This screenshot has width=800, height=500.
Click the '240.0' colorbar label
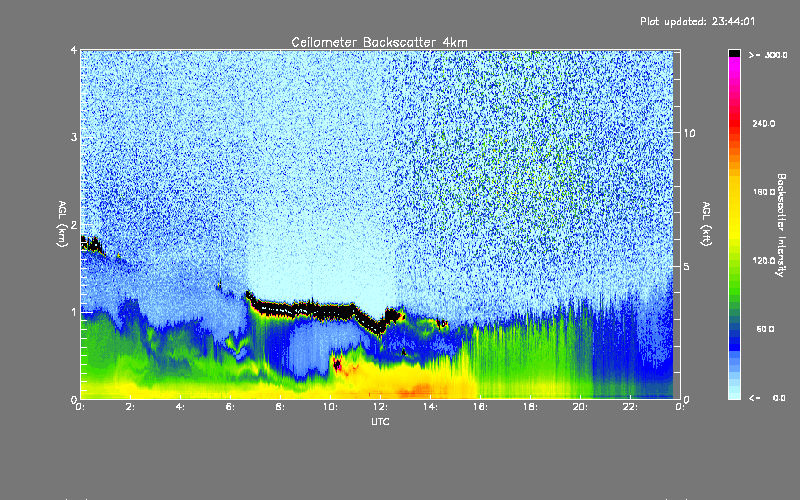[x=764, y=123]
